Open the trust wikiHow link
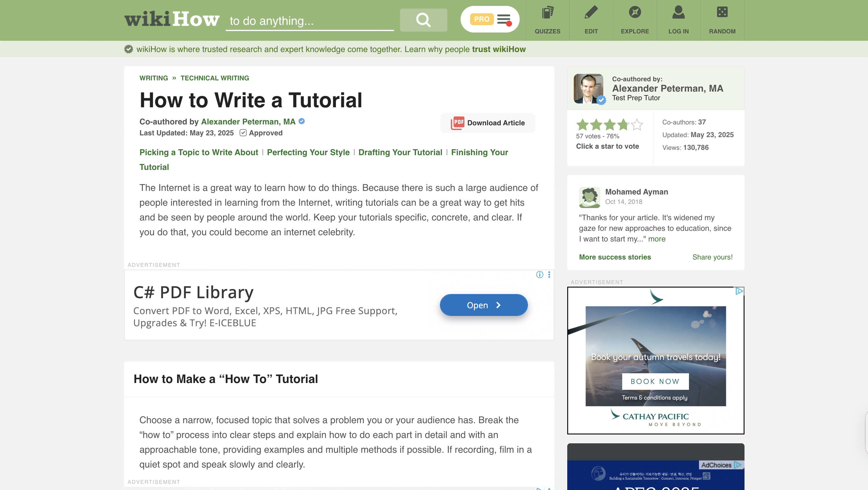This screenshot has height=490, width=868. [498, 49]
